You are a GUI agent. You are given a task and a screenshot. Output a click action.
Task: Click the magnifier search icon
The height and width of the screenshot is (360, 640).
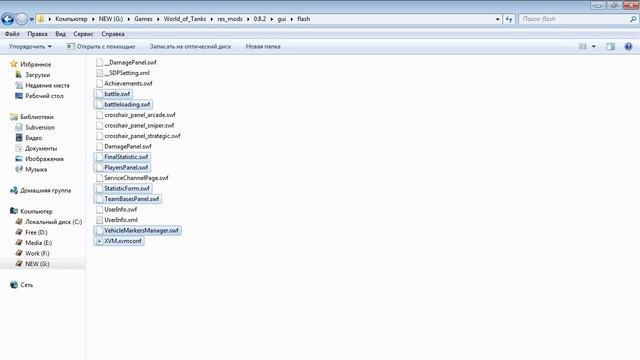(633, 19)
